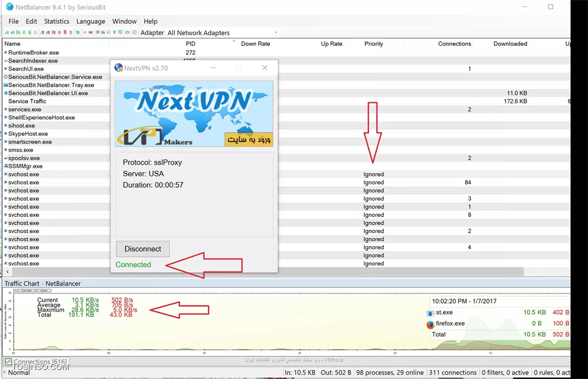Click NextVPN globe icon in its title bar
The image size is (588, 379).
pyautogui.click(x=118, y=68)
